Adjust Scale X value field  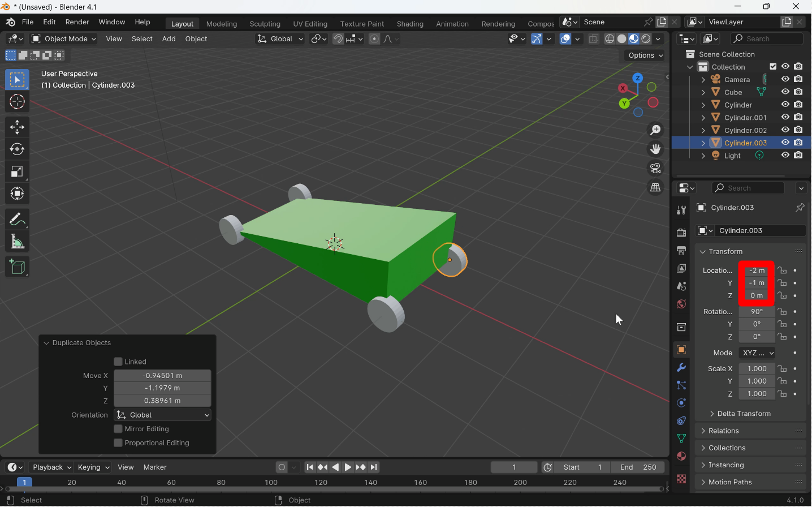757,369
